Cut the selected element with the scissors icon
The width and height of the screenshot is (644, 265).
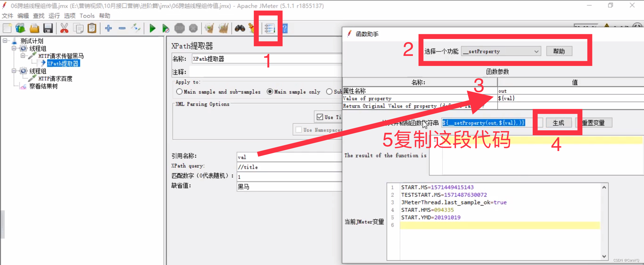click(64, 28)
